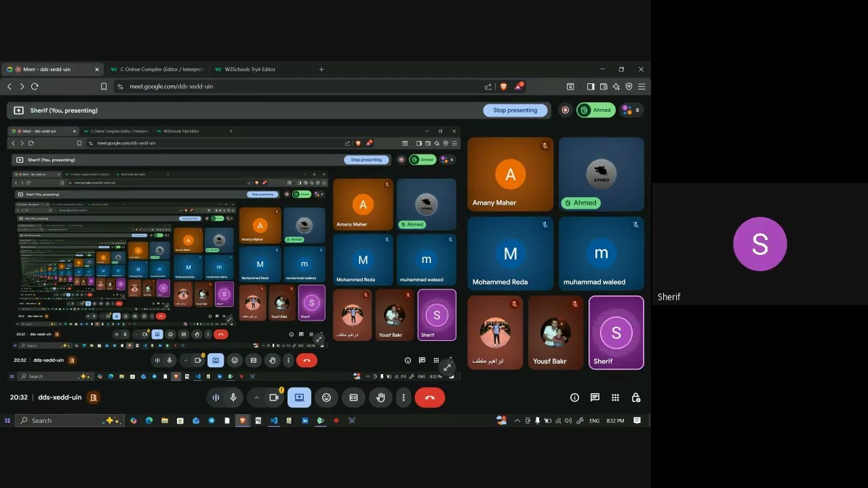The height and width of the screenshot is (488, 868).
Task: Share this page from the address bar
Action: point(488,87)
